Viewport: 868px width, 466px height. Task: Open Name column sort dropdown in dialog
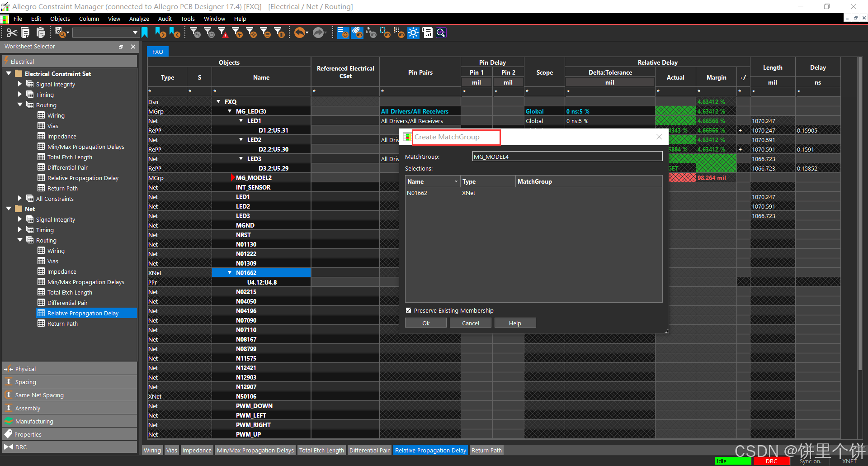pos(456,181)
